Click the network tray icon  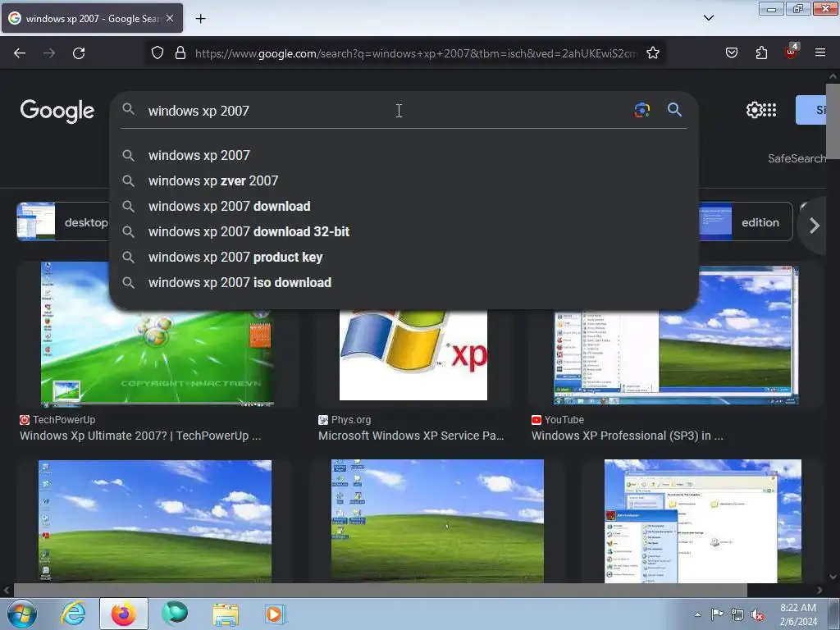pyautogui.click(x=737, y=615)
